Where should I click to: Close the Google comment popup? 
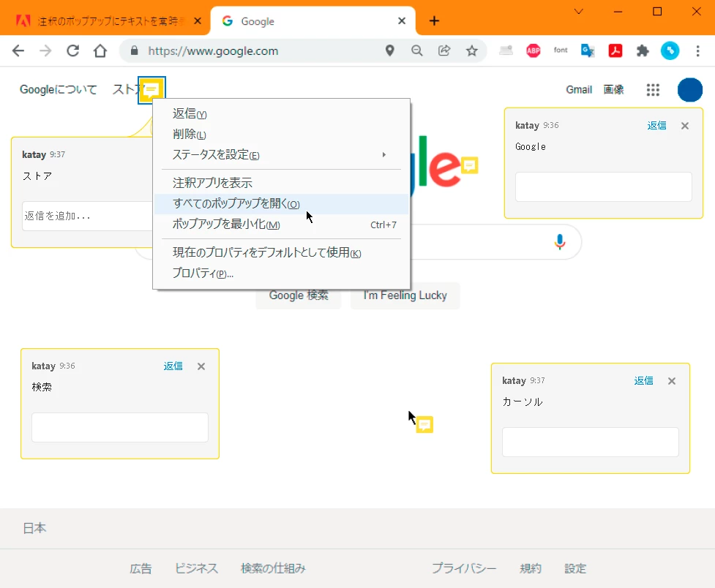(x=685, y=126)
